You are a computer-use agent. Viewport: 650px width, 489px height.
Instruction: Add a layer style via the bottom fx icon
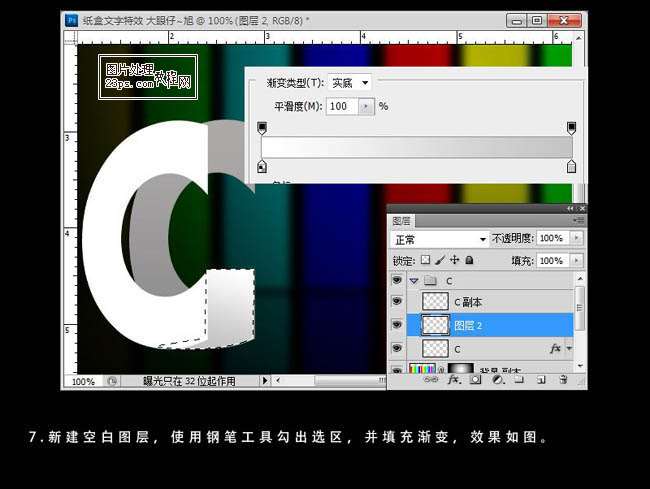(454, 379)
